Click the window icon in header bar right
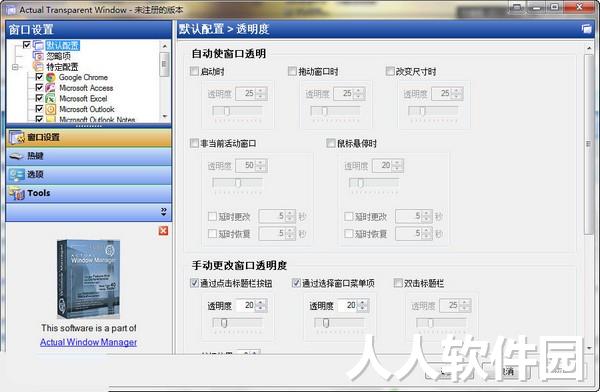600x392 pixels. 586,29
